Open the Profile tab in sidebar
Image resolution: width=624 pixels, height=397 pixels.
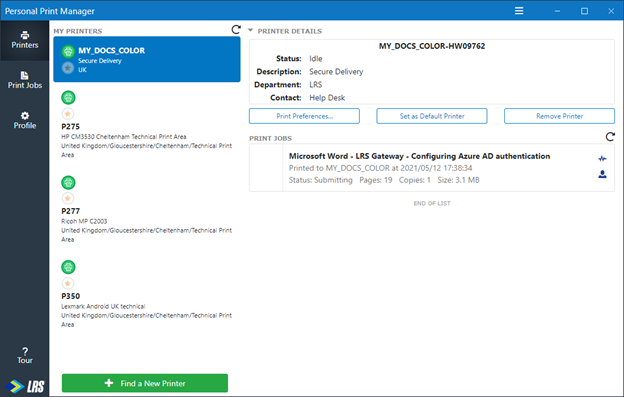tap(25, 120)
